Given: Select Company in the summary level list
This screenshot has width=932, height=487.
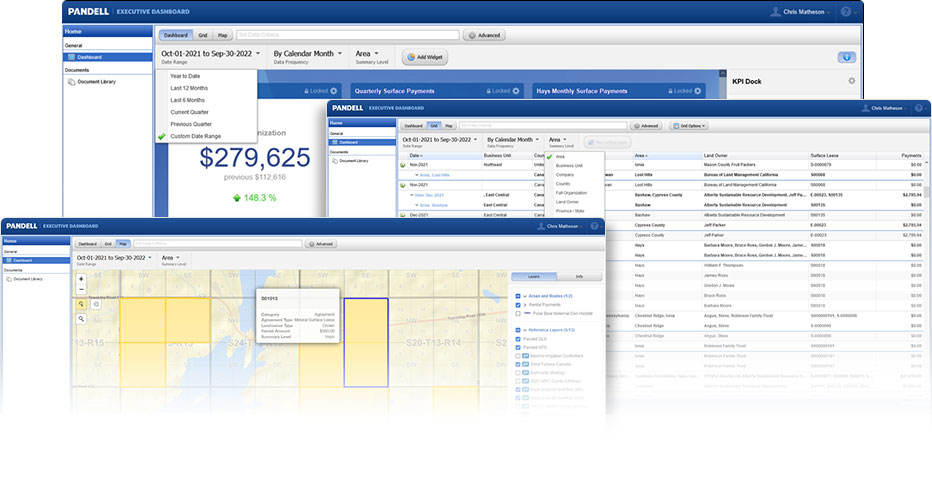Looking at the screenshot, I should (565, 175).
